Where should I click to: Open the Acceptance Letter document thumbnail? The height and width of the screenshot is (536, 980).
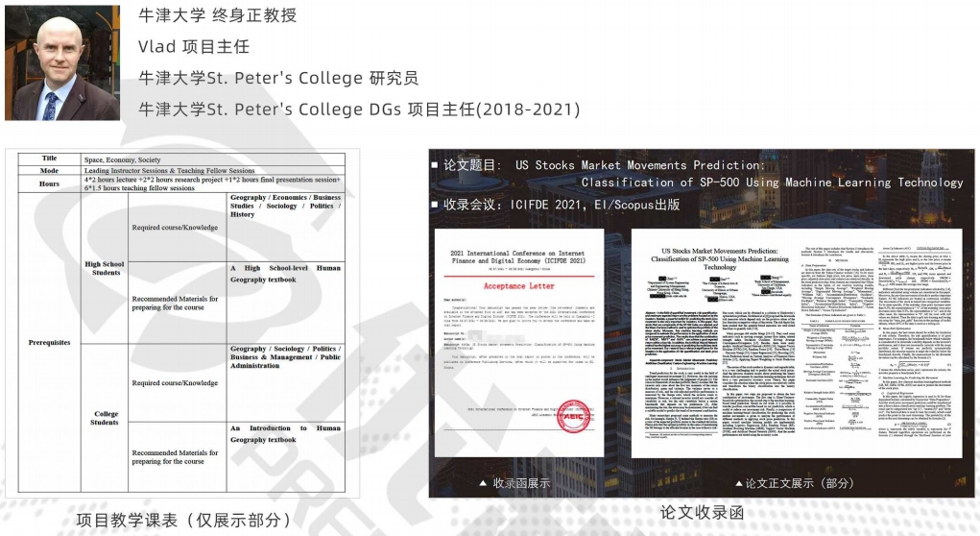[532, 350]
